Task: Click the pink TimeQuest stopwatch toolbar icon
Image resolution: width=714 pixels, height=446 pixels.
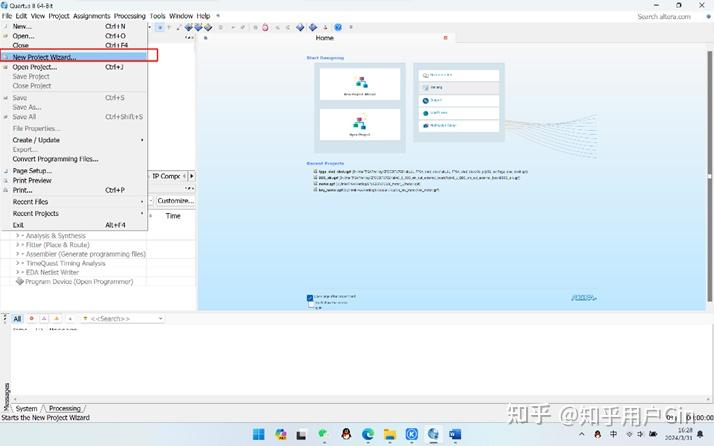Action: coord(265,27)
